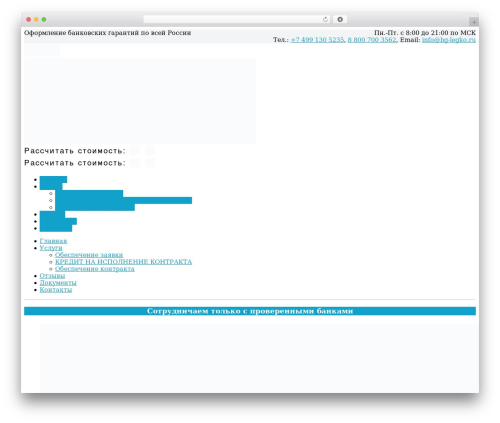Open the Главная menu link
500x423 pixels.
point(53,241)
